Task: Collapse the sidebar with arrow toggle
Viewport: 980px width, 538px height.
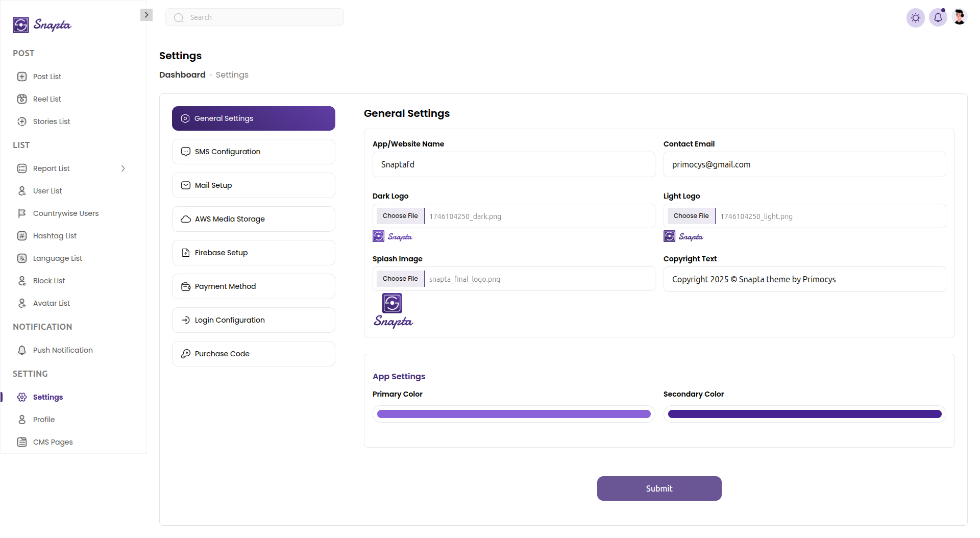Action: (x=146, y=15)
